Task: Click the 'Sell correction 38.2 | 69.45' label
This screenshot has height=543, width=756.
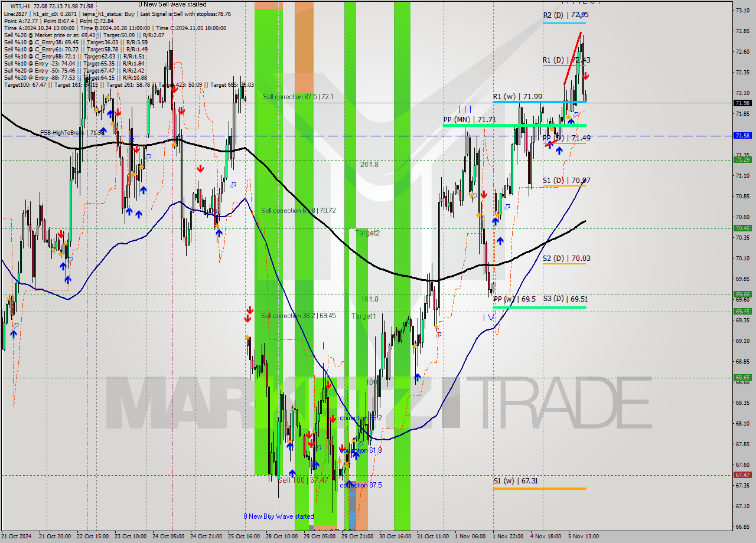Action: pos(299,316)
